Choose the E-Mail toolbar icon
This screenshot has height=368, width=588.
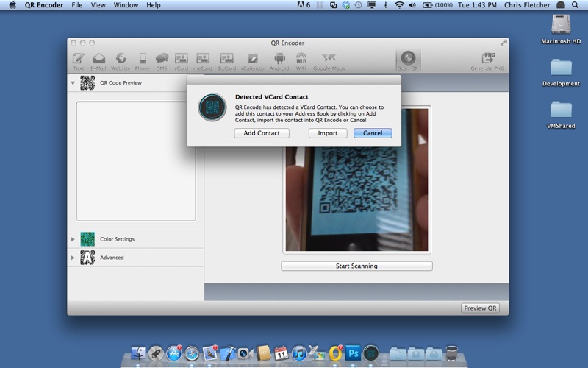[98, 59]
